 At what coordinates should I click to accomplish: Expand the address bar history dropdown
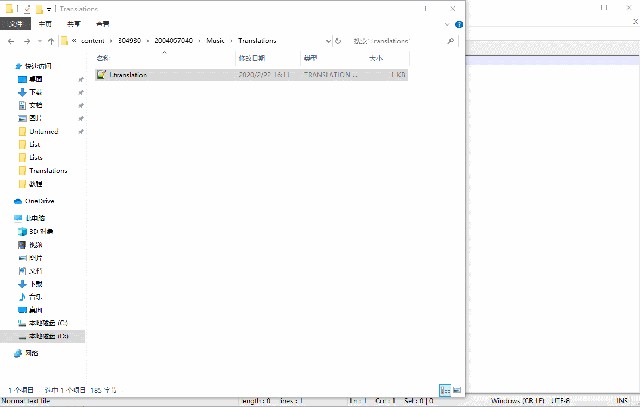326,41
